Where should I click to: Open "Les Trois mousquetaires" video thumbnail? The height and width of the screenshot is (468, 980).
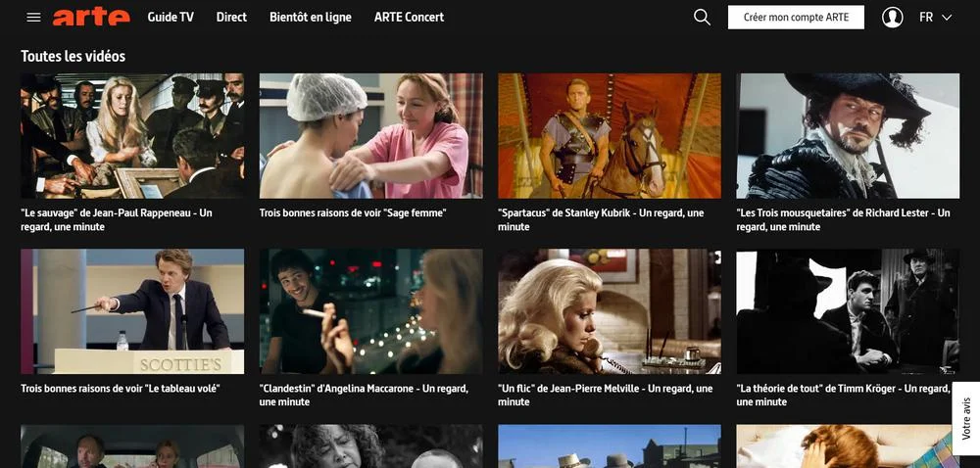848,136
